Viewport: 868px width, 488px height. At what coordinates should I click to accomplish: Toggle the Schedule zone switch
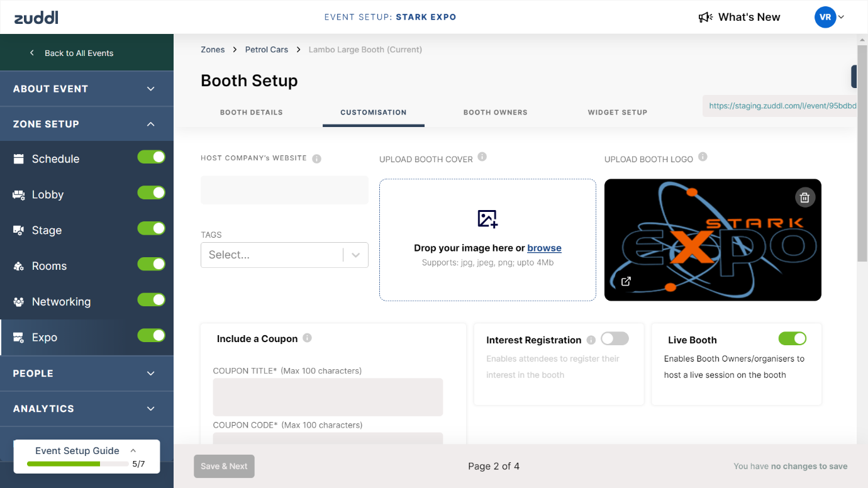152,157
